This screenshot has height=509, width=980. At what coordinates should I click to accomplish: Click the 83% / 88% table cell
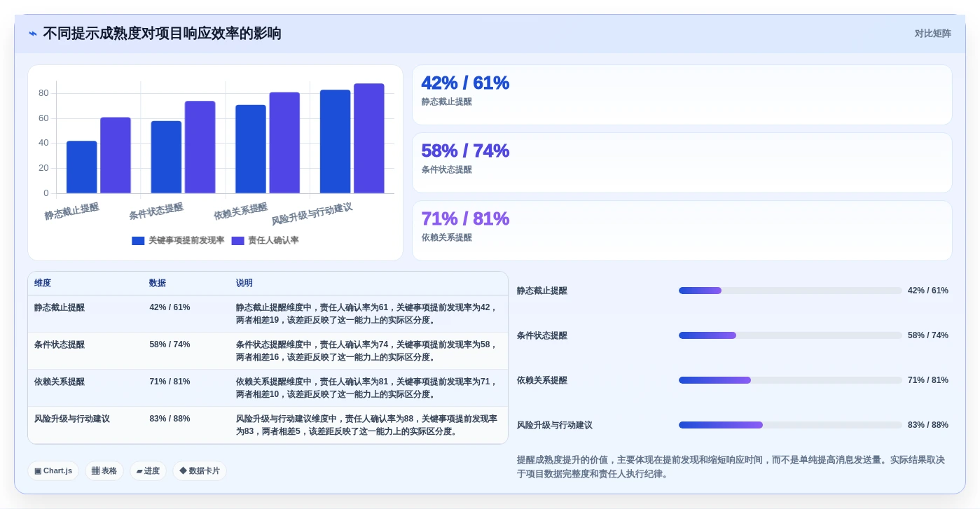[170, 419]
